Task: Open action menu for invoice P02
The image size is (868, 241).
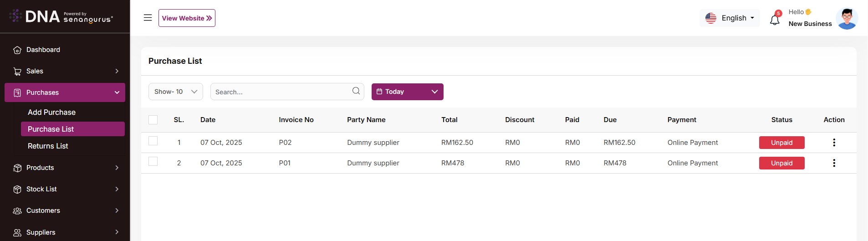Action: [834, 143]
